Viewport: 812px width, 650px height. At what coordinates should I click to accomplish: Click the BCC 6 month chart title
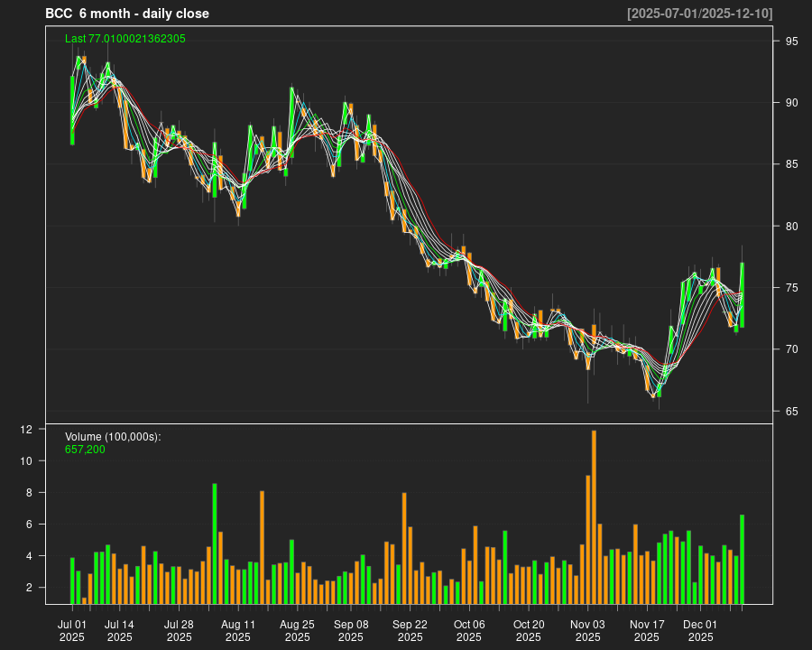point(127,14)
